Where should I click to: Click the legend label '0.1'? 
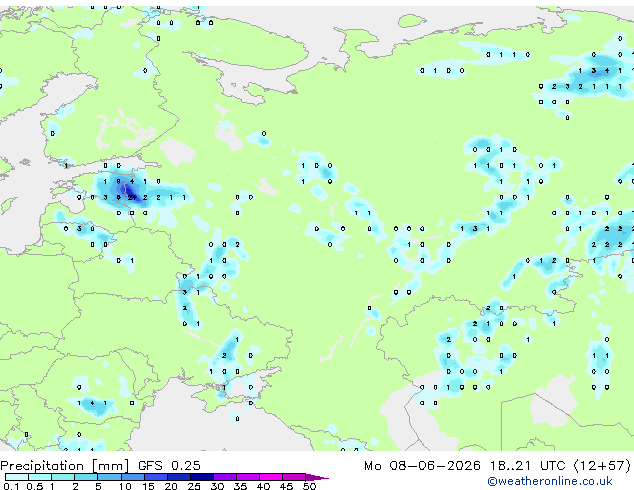(11, 486)
